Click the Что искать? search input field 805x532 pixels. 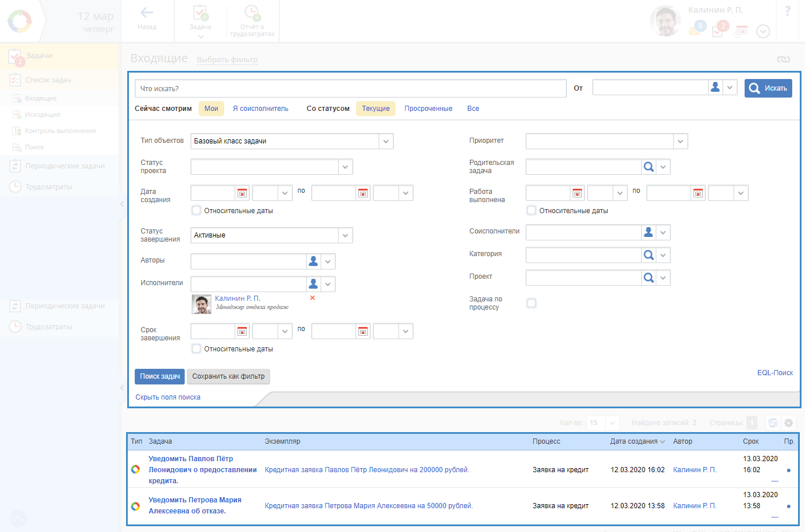tap(350, 88)
